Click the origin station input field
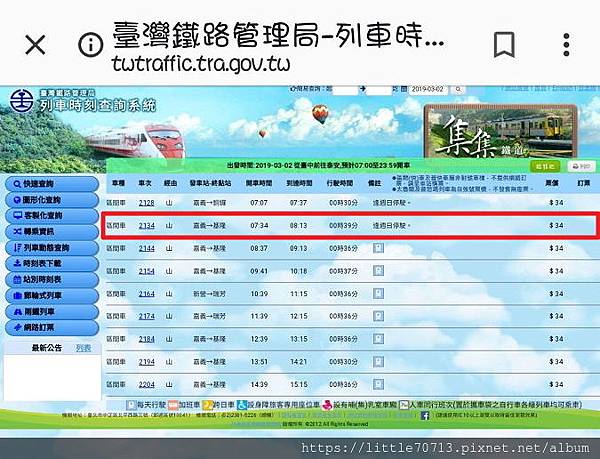Image resolution: width=600 pixels, height=459 pixels. coord(345,90)
